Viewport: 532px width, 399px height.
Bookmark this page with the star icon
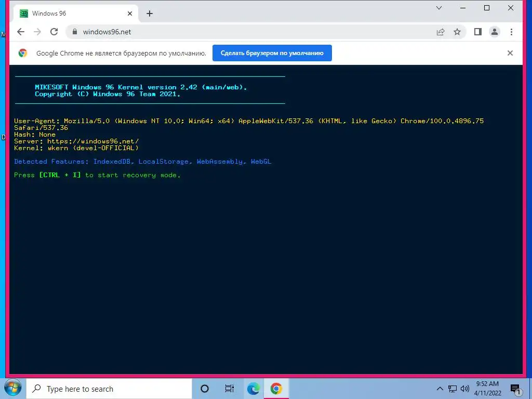(457, 32)
